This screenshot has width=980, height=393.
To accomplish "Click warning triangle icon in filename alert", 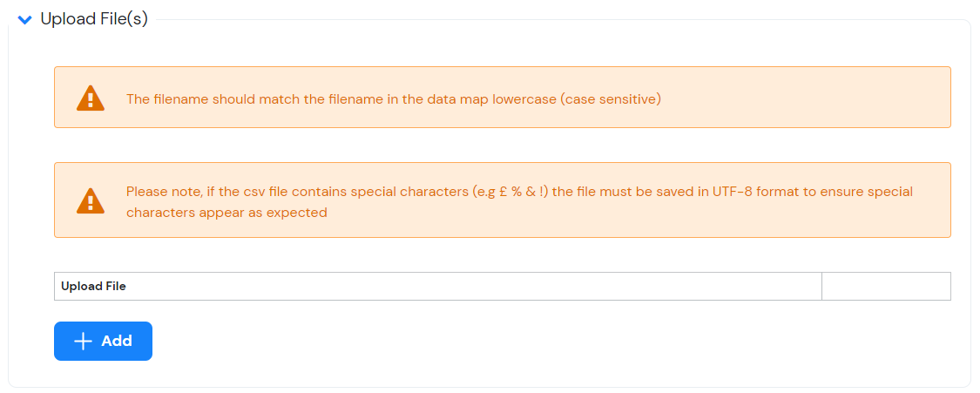I will coord(90,98).
